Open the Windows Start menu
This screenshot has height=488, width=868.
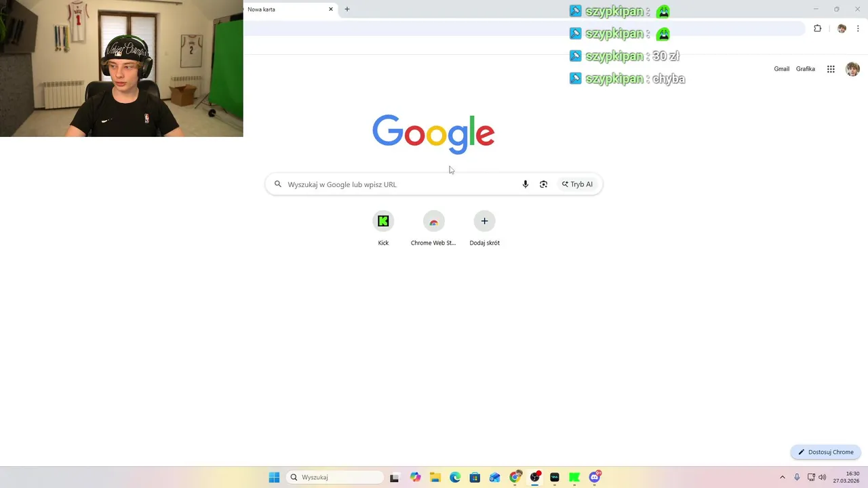(x=274, y=477)
